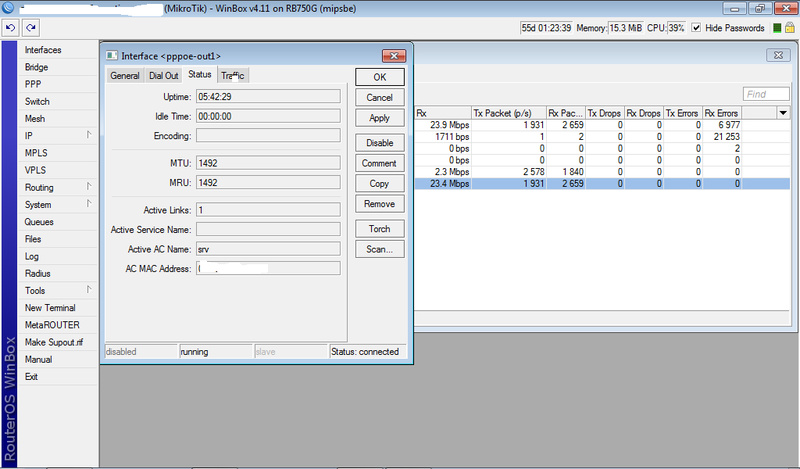Click the OK button

point(380,77)
